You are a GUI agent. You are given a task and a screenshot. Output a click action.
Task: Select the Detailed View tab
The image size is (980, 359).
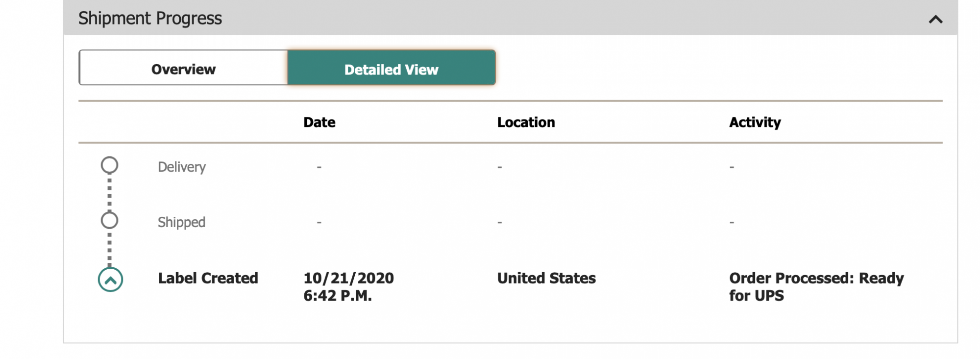[391, 69]
